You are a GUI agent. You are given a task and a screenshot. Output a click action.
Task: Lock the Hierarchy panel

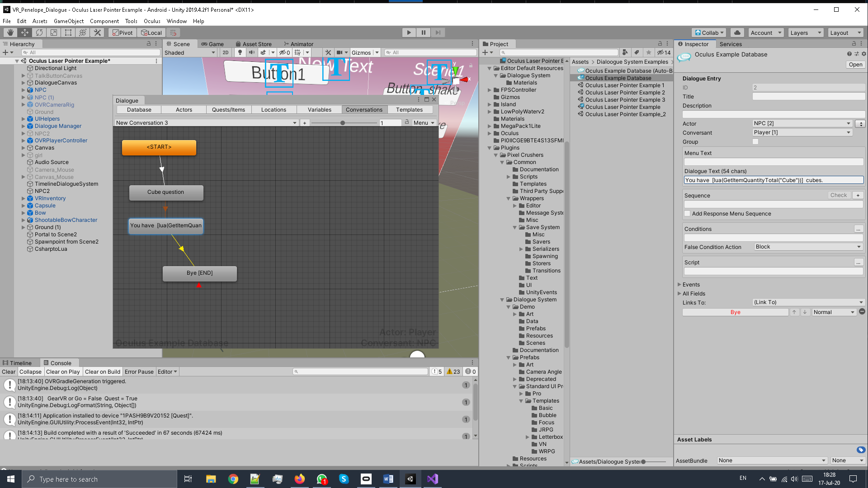coord(149,44)
